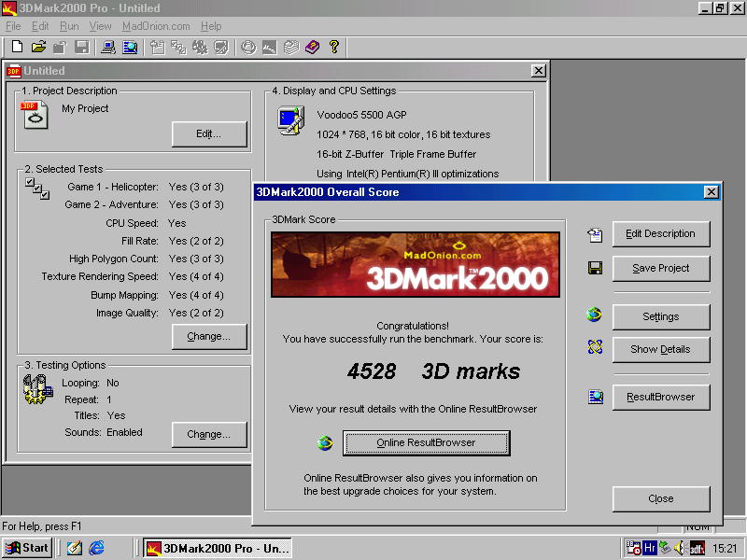
Task: Click the checkboxes icon in Selected Tests
Action: click(x=37, y=189)
